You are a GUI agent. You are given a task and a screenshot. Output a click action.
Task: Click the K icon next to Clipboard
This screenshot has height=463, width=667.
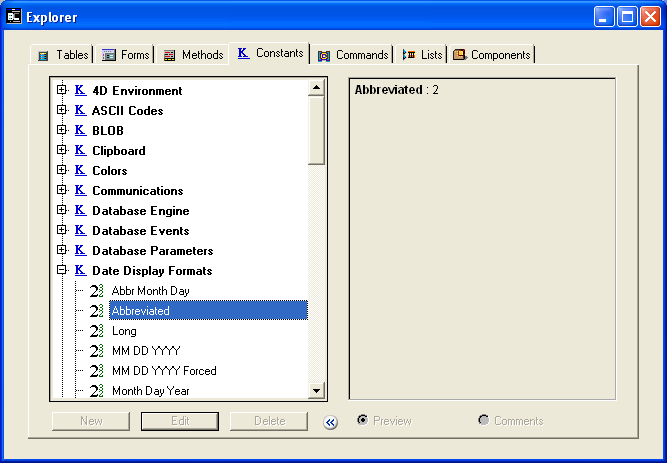click(80, 151)
